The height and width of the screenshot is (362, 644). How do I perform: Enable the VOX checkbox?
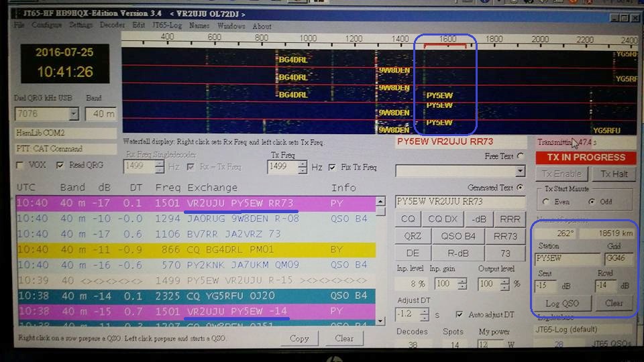click(20, 165)
